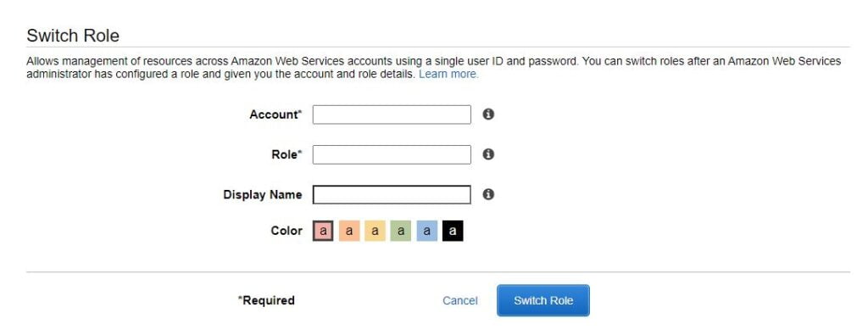
Task: Click the Role* field label
Action: pos(287,154)
